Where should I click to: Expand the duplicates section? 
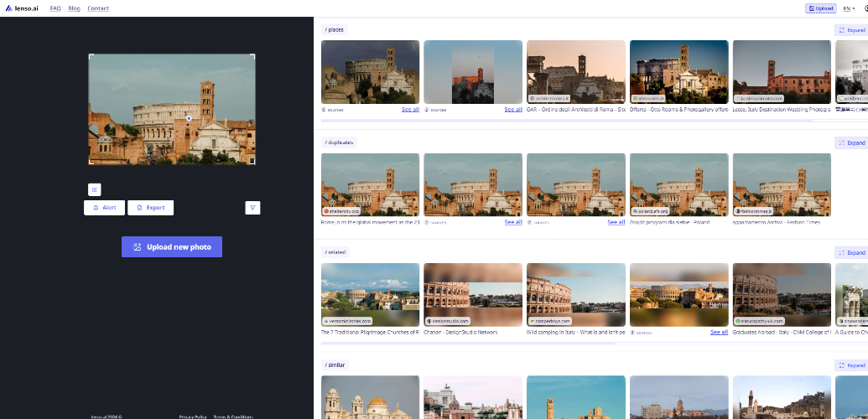click(851, 142)
